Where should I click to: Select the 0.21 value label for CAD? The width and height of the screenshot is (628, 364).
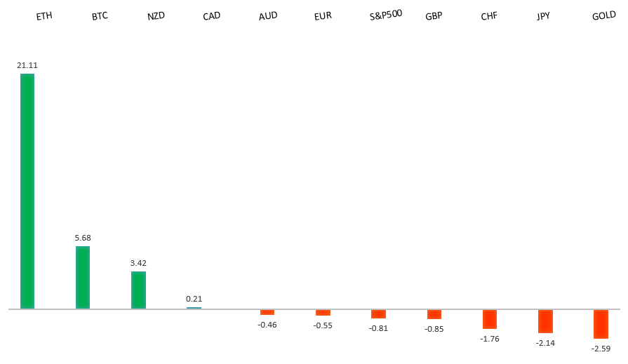(x=194, y=299)
